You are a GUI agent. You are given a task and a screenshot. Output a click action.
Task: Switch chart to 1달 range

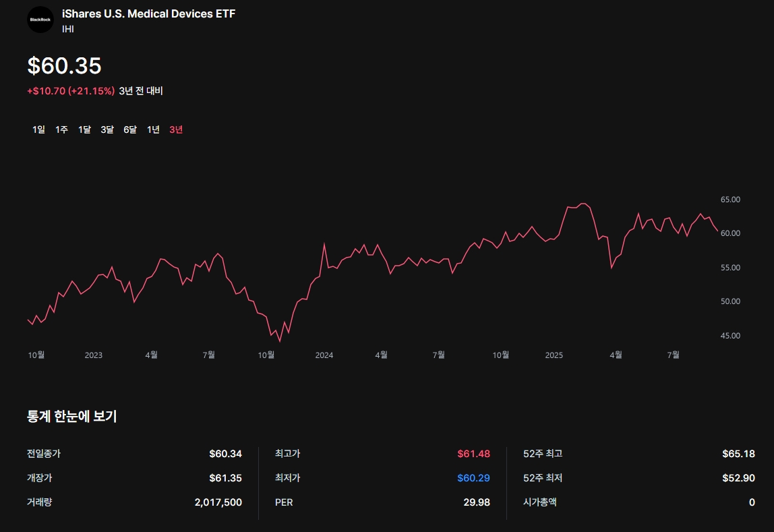click(84, 129)
